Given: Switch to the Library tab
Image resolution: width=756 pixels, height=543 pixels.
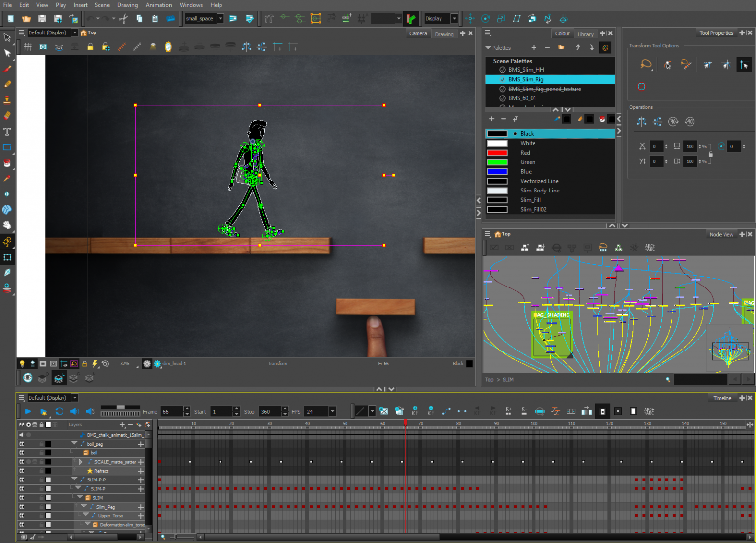Looking at the screenshot, I should click(585, 34).
